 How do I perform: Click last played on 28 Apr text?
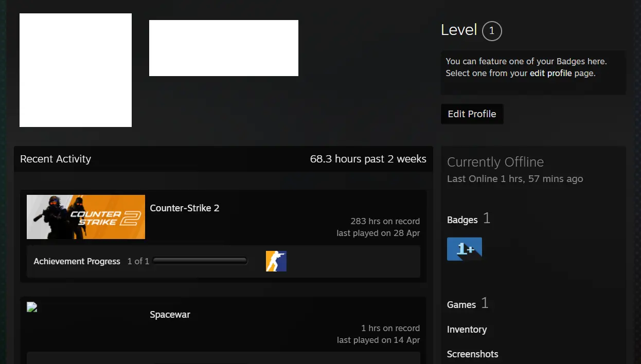(x=379, y=233)
